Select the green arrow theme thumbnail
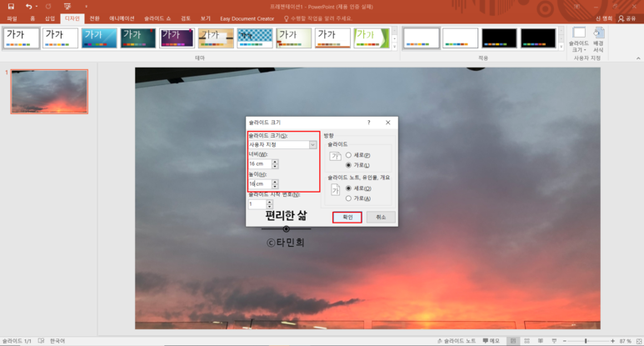The height and width of the screenshot is (346, 644). (x=372, y=38)
